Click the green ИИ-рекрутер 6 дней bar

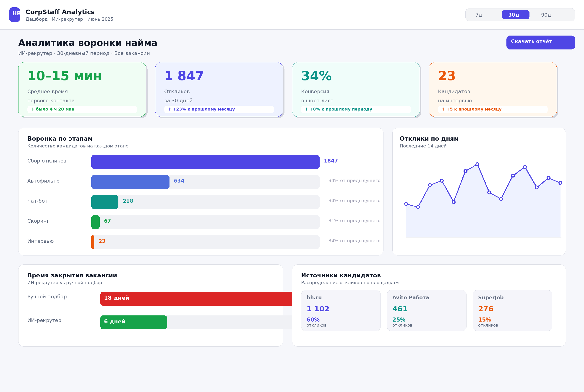pyautogui.click(x=134, y=322)
